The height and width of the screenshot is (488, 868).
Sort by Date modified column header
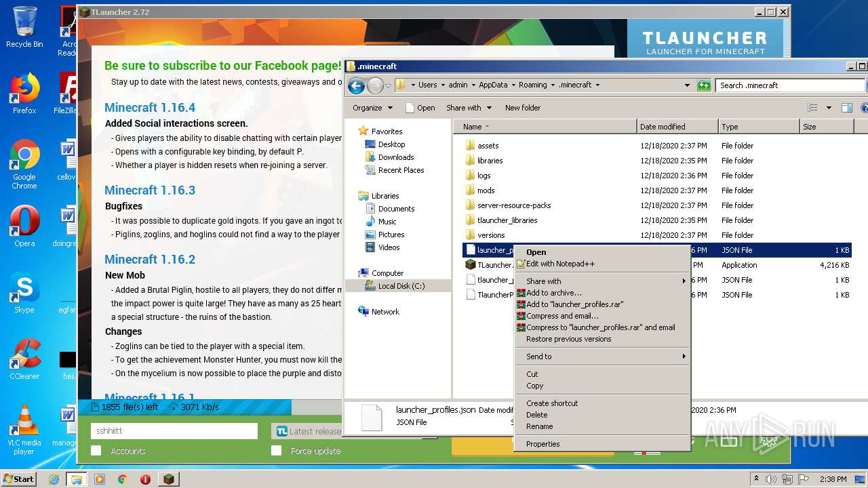(x=678, y=127)
